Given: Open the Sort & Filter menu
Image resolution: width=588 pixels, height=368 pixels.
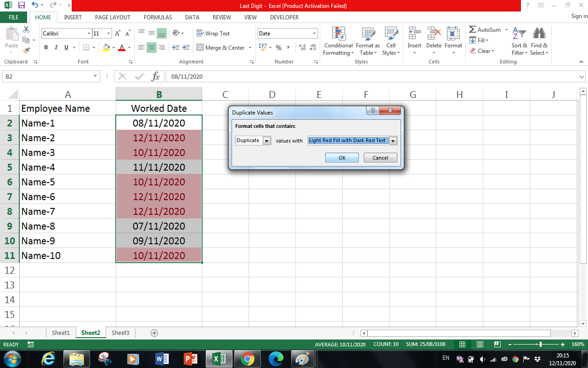Looking at the screenshot, I should [x=520, y=41].
